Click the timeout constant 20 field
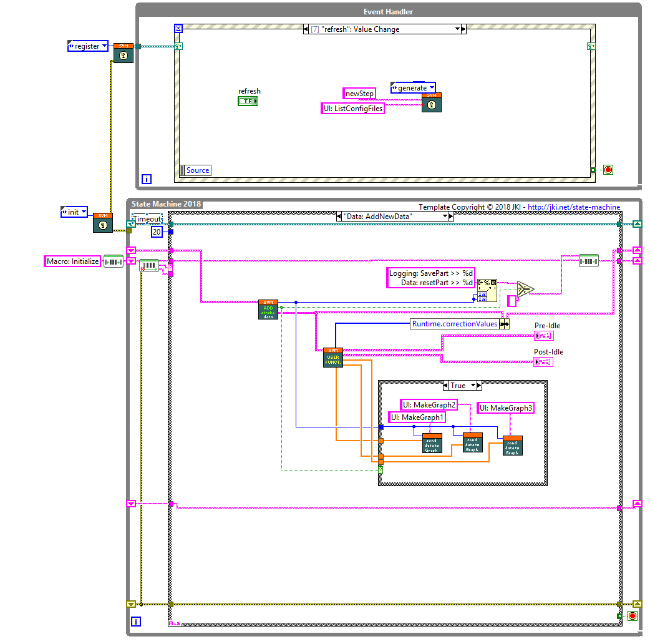The height and width of the screenshot is (644, 650). point(157,232)
